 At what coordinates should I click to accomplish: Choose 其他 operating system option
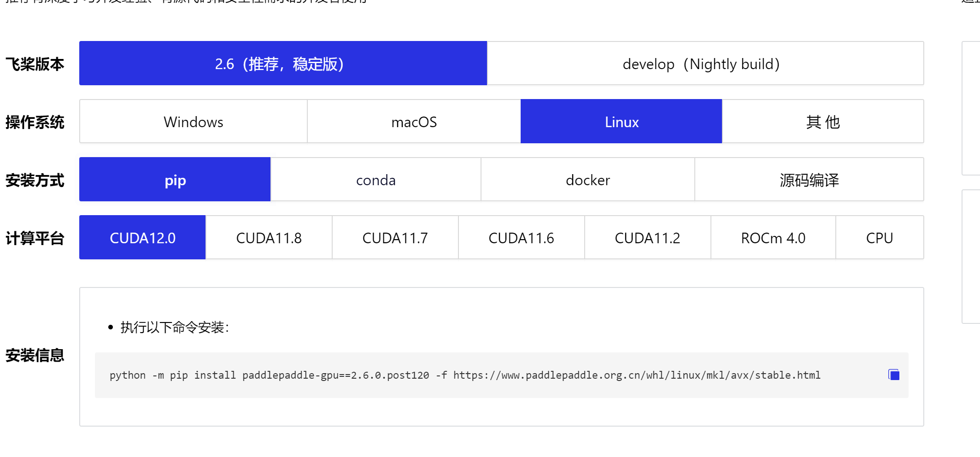click(x=823, y=122)
